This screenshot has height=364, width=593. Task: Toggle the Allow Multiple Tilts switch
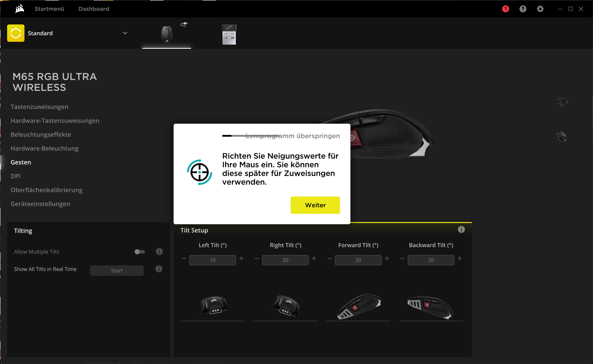click(140, 252)
